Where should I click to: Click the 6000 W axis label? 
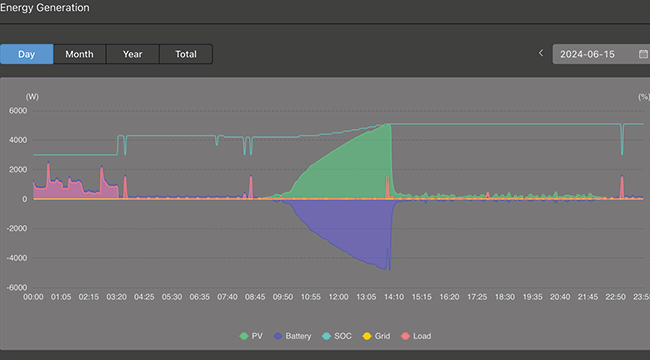point(18,111)
